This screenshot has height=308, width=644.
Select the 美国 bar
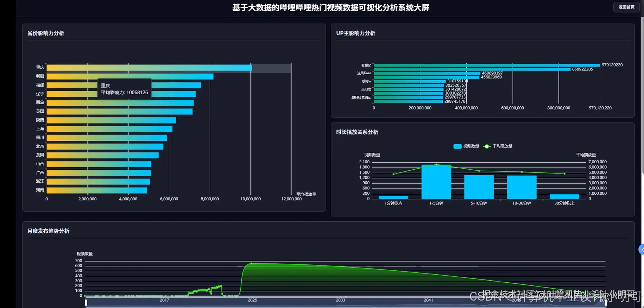click(x=103, y=155)
